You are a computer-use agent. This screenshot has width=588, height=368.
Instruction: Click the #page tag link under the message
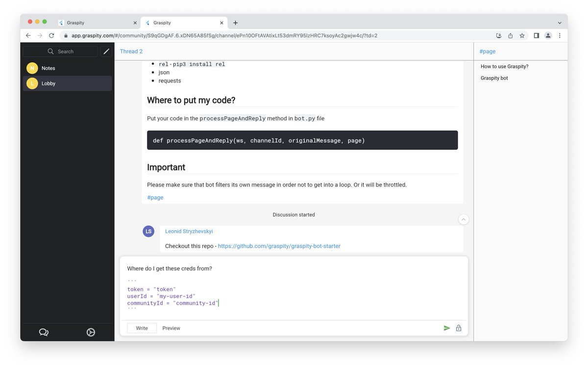tap(155, 197)
